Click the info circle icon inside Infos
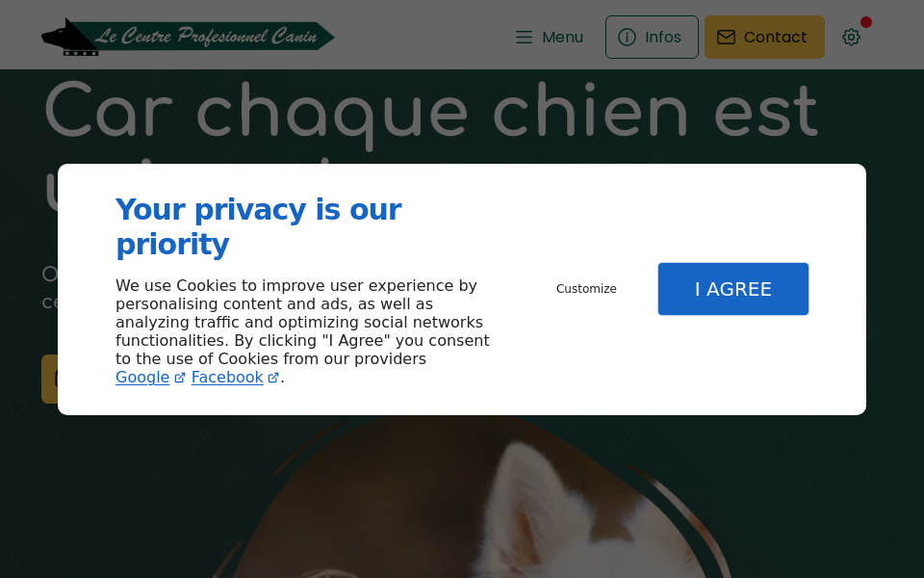924x578 pixels. click(x=627, y=38)
